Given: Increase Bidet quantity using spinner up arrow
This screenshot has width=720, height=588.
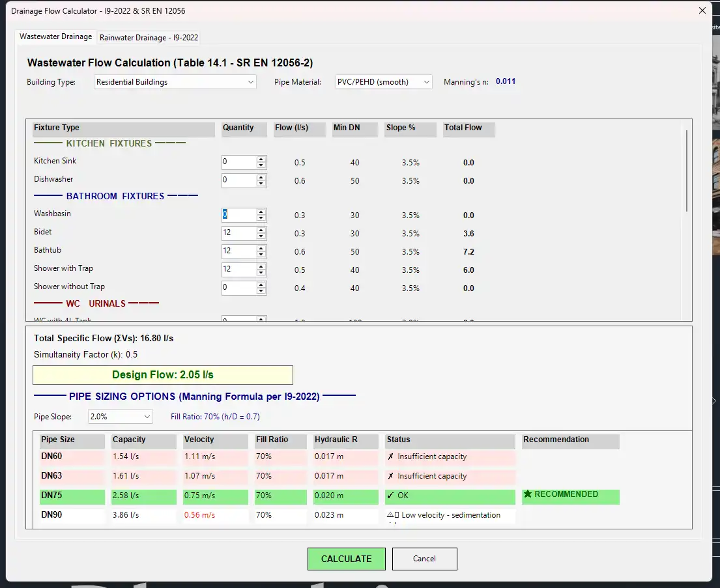Looking at the screenshot, I should point(261,231).
